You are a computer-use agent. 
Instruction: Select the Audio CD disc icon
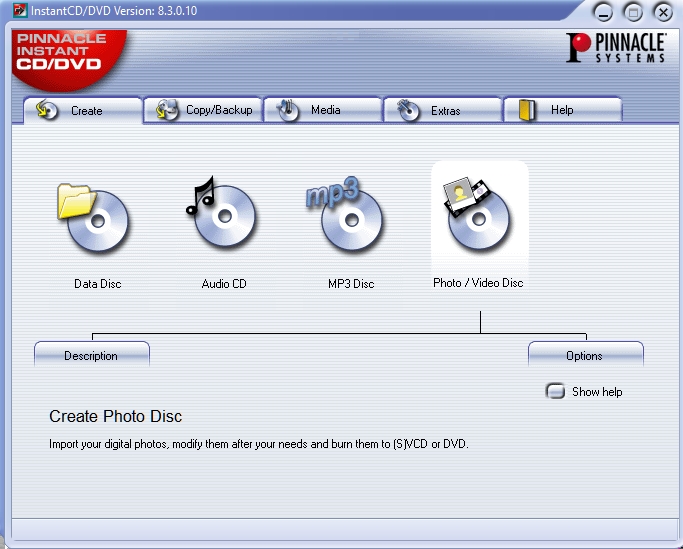(x=221, y=212)
